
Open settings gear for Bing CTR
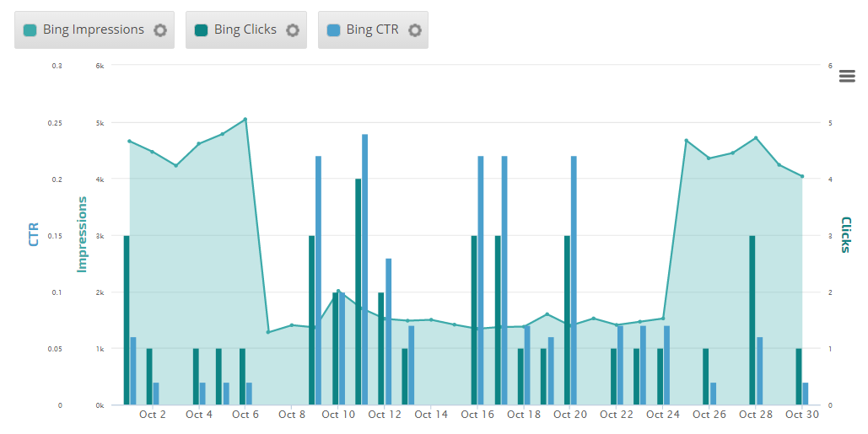point(415,29)
